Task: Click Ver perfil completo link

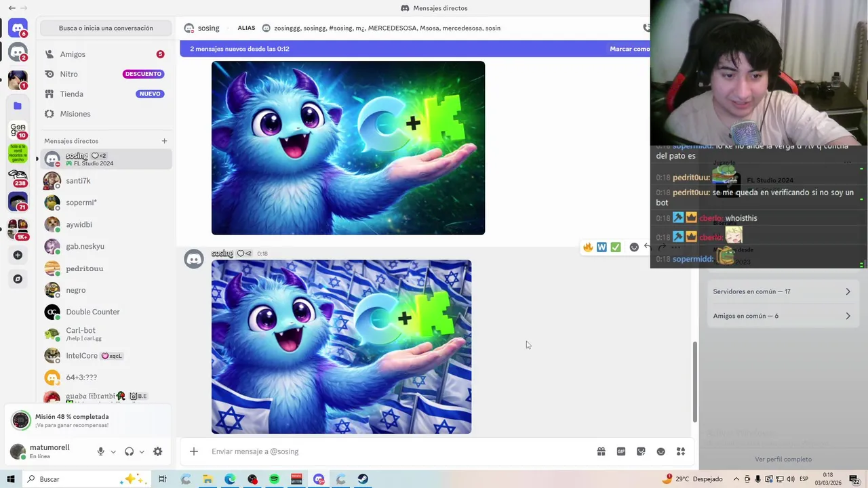Action: click(x=783, y=460)
